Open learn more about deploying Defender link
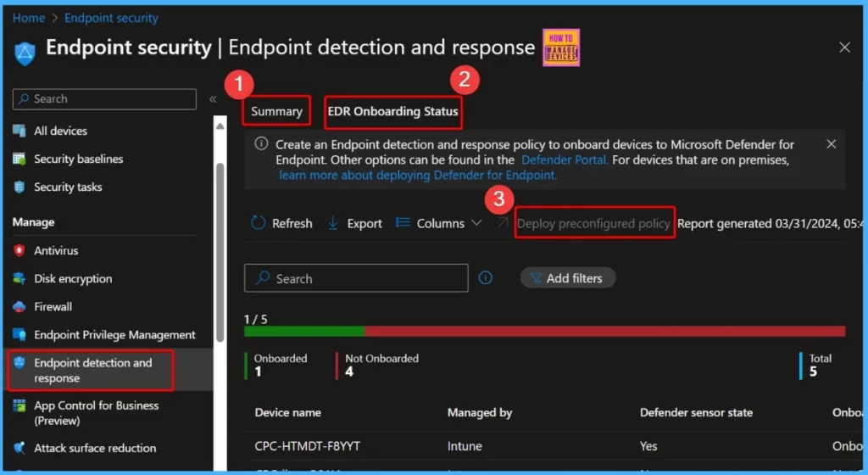868x475 pixels. [418, 176]
